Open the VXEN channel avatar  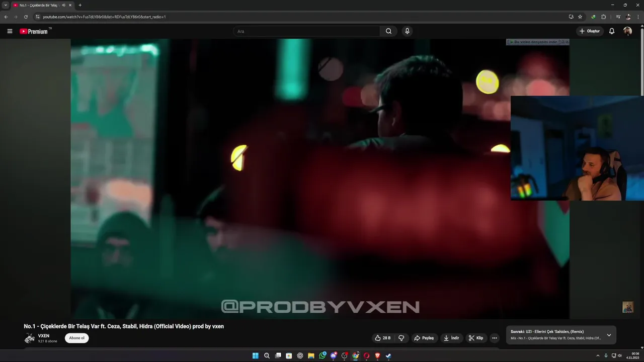pyautogui.click(x=30, y=338)
